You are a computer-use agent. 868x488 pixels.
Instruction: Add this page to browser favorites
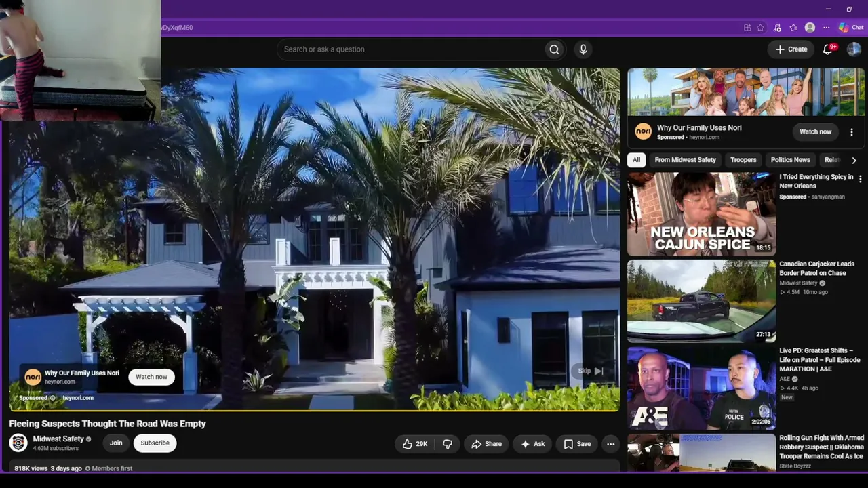coord(761,28)
